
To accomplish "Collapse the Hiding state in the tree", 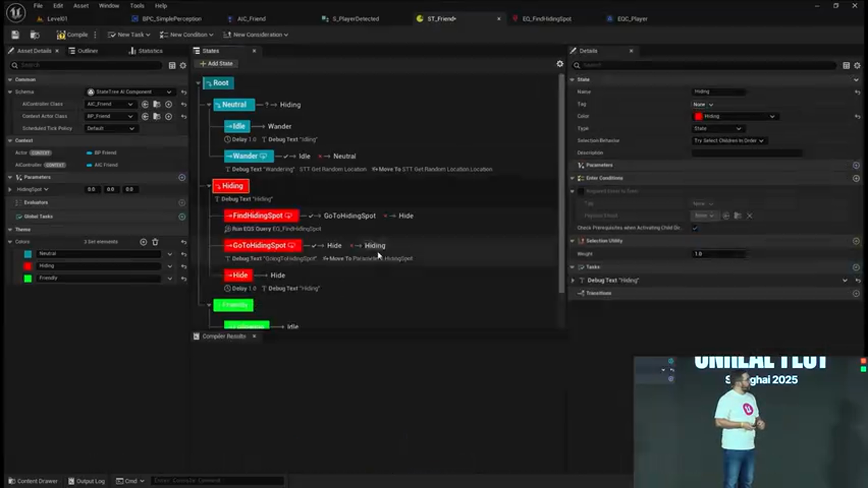I will [x=209, y=185].
